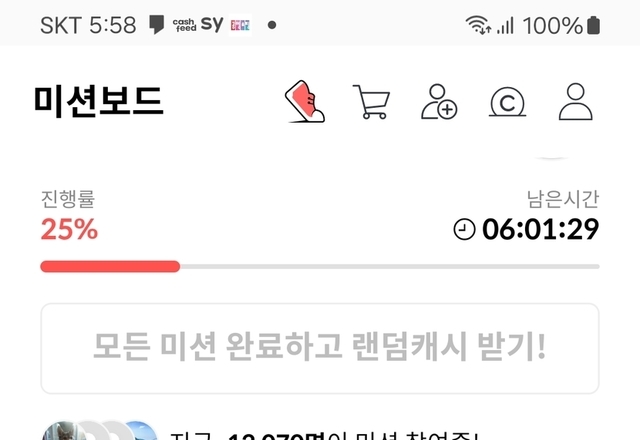Tap the speech bubble notification icon
The width and height of the screenshot is (640, 440).
point(156,25)
